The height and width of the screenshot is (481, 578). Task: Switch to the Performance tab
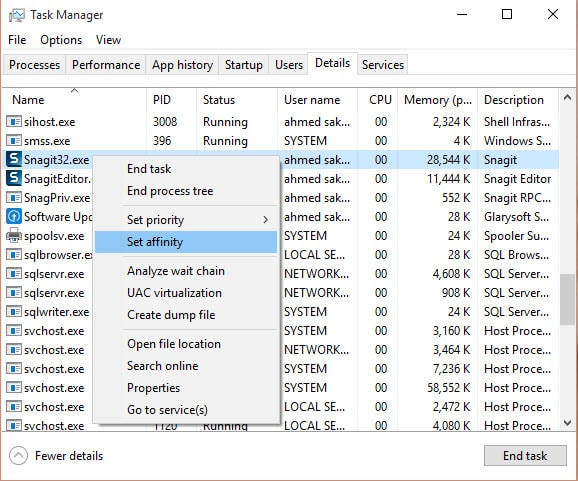point(106,65)
